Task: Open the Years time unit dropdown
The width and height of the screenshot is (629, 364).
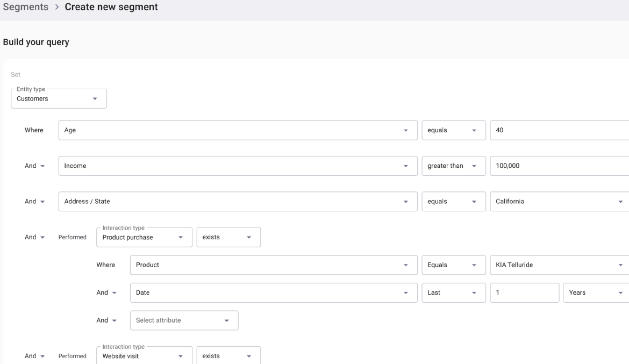Action: coord(596,293)
